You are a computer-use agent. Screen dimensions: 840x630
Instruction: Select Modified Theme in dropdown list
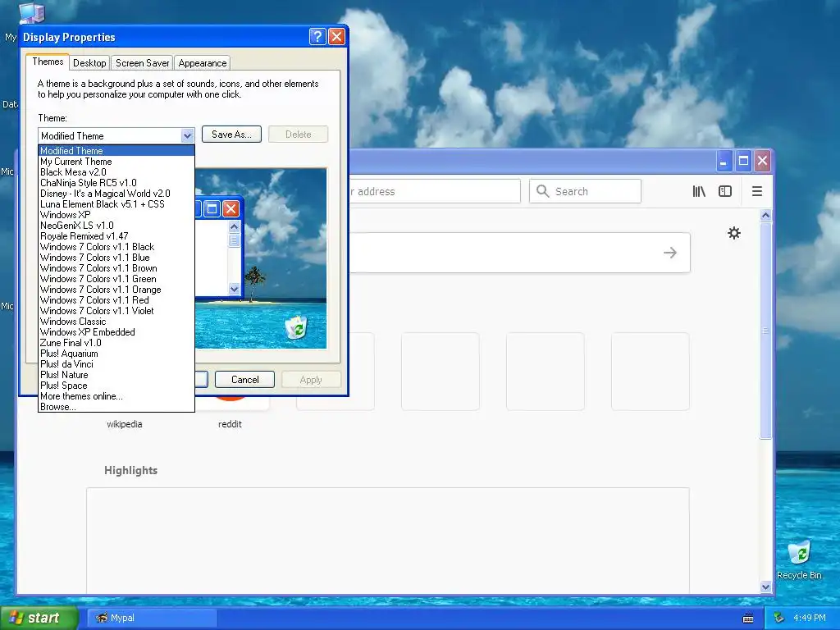pos(116,151)
